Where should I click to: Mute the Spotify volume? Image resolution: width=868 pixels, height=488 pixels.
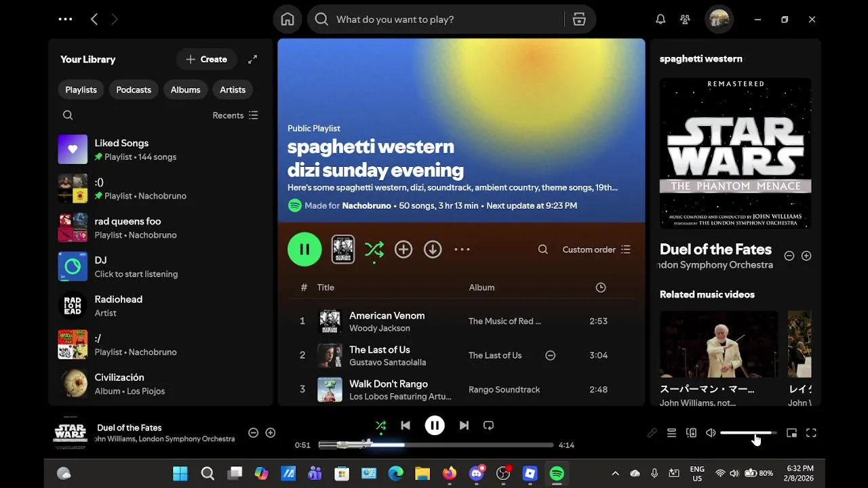(x=711, y=432)
